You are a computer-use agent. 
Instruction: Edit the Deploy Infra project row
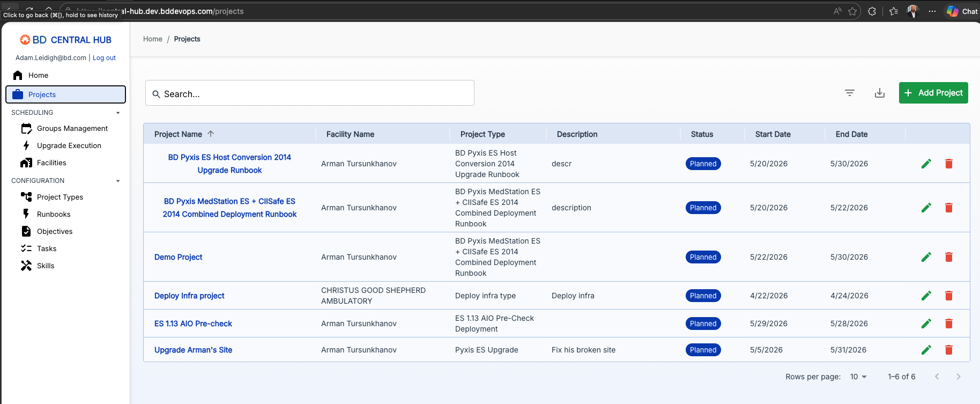click(926, 296)
